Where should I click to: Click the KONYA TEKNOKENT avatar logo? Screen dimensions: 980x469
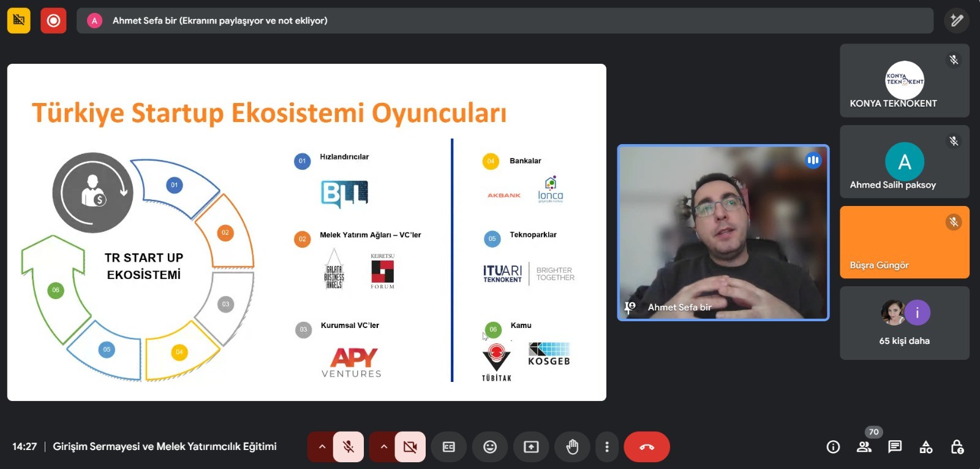pyautogui.click(x=905, y=80)
